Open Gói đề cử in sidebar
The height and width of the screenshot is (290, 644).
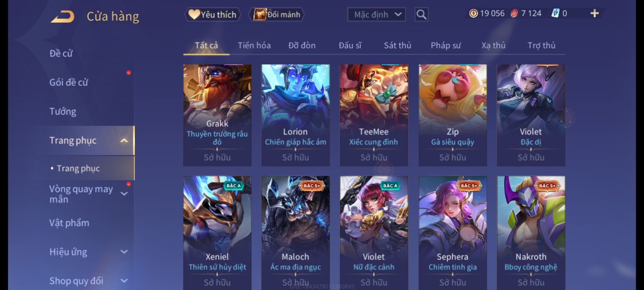[x=69, y=82]
